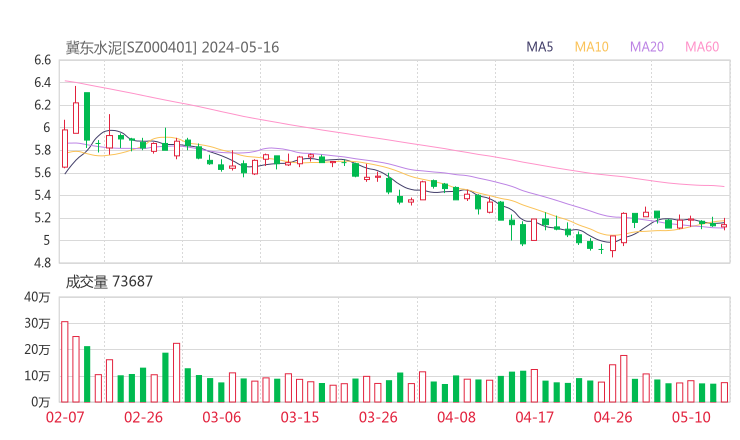Toggle the MA20 legend label
Screen dimensions: 740x440
pyautogui.click(x=647, y=47)
